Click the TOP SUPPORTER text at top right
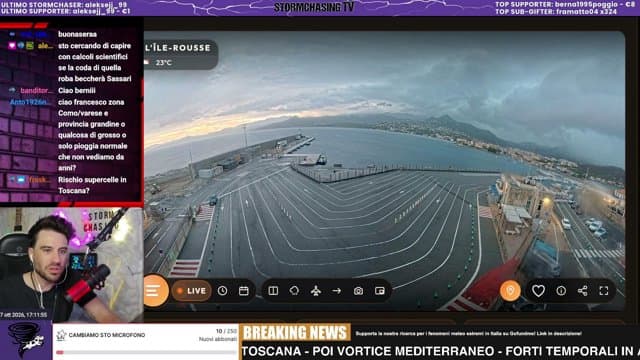This screenshot has height=360, width=640. pos(565,4)
